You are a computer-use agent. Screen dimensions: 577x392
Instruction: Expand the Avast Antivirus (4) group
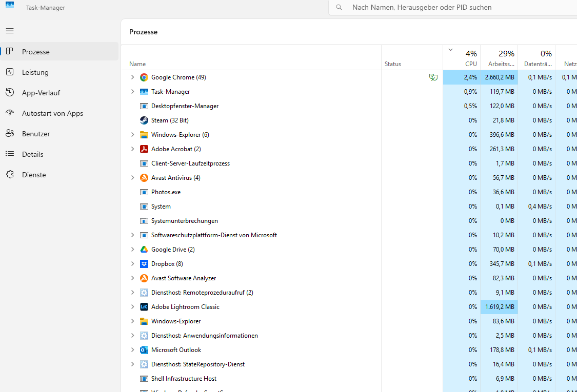click(x=132, y=178)
